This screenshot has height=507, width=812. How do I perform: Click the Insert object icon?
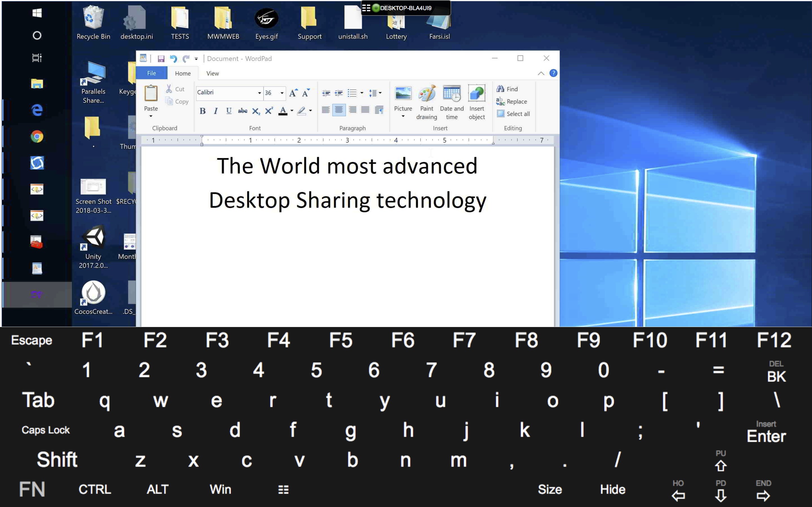click(x=476, y=94)
